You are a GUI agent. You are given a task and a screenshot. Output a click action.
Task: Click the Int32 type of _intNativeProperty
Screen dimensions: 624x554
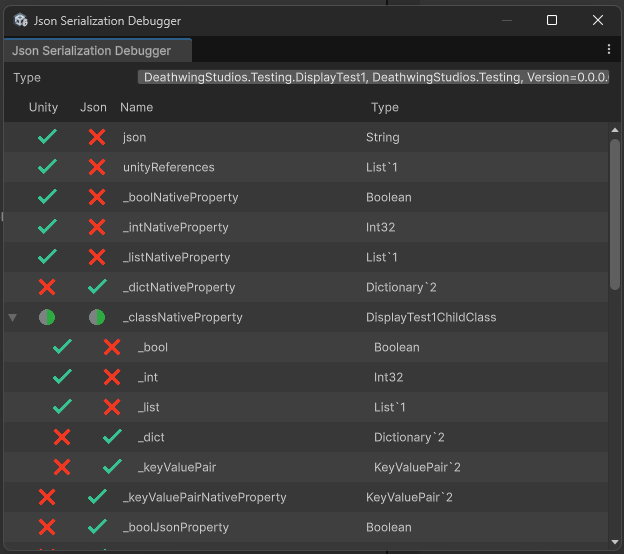(x=380, y=227)
